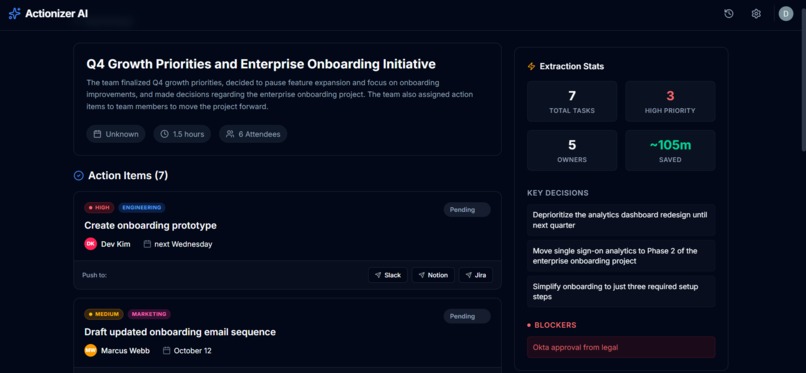Select the decision about deprioritizing analytics dashboard
Viewport: 806px width, 373px height.
[621, 220]
